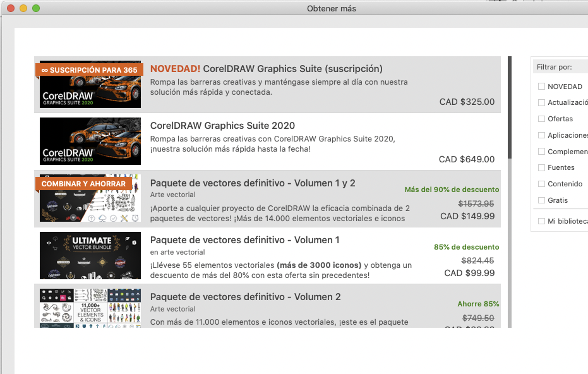Tick the Gratis filter checkbox
The width and height of the screenshot is (588, 374).
[x=541, y=200]
